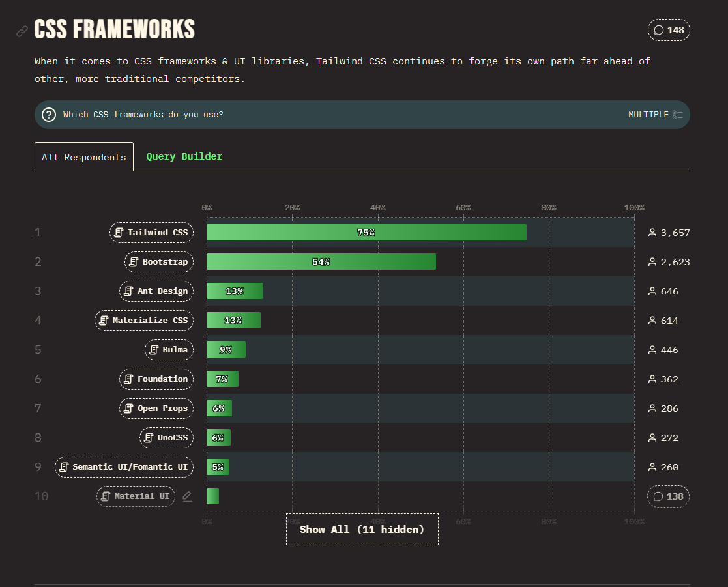Select the All Respondents tab
Viewport: 728px width, 587px height.
coord(84,157)
